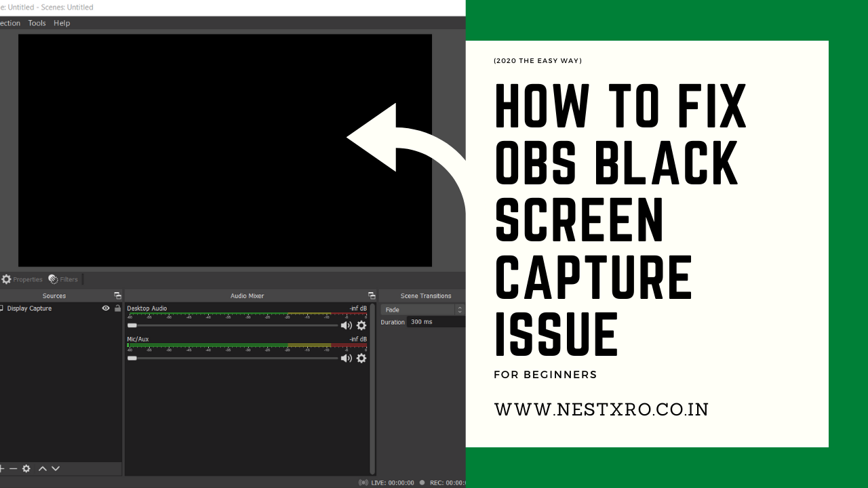Click the black OBS preview canvas

225,150
